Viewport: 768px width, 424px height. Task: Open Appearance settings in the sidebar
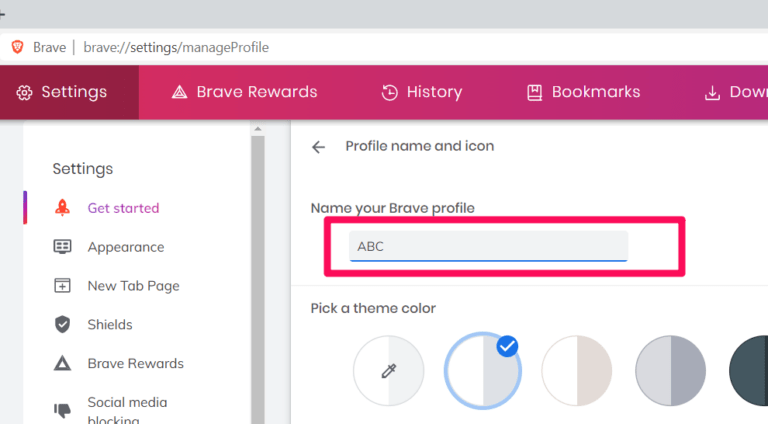[x=126, y=247]
